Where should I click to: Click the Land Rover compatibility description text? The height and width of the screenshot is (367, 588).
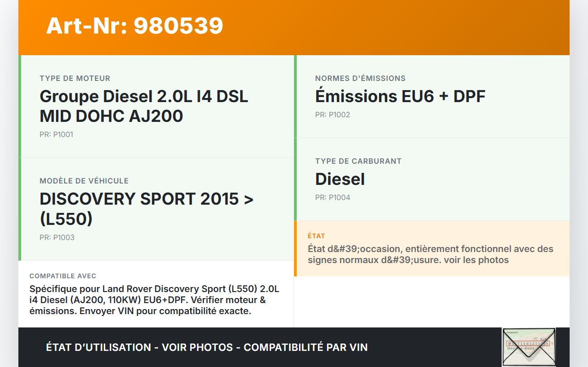pyautogui.click(x=154, y=300)
